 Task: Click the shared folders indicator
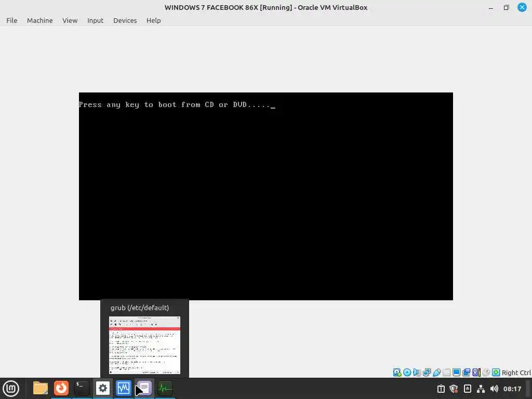coord(446,372)
